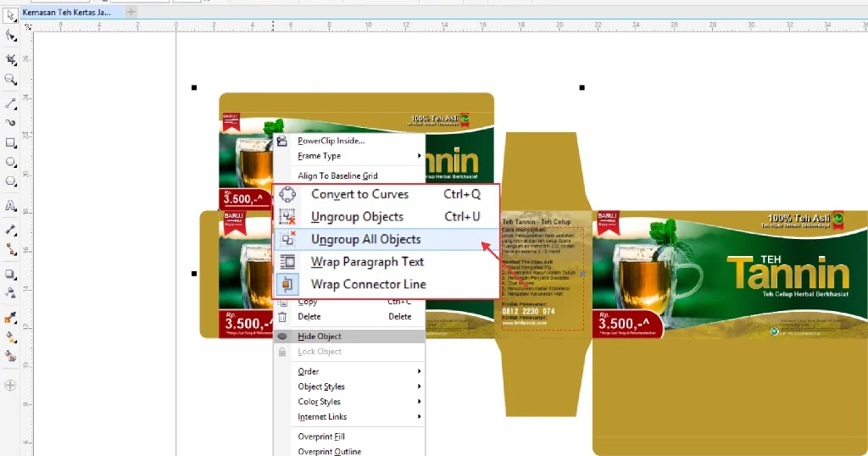The height and width of the screenshot is (456, 868).
Task: Select the Freehand line tool
Action: click(10, 103)
